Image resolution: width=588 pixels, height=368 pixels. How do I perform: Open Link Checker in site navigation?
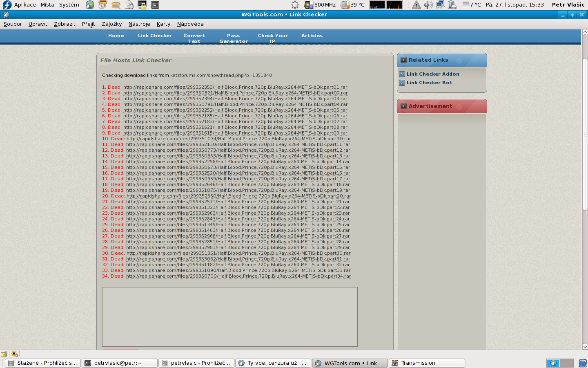[x=155, y=36]
